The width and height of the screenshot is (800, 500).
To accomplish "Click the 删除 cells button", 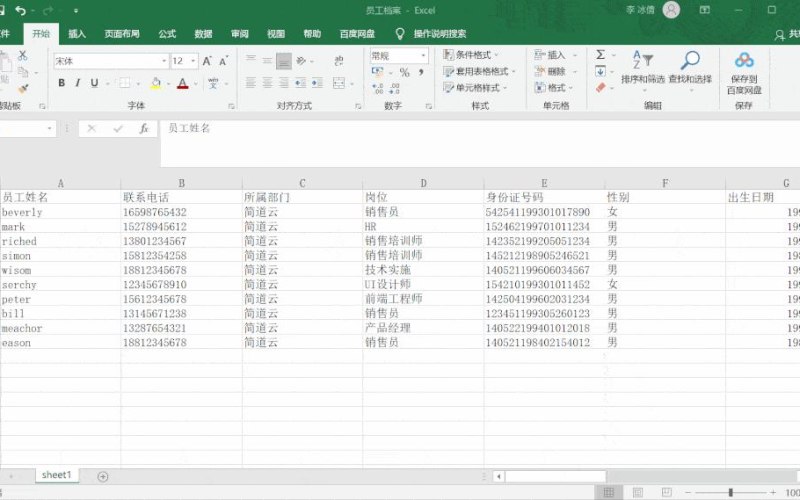I will point(550,71).
